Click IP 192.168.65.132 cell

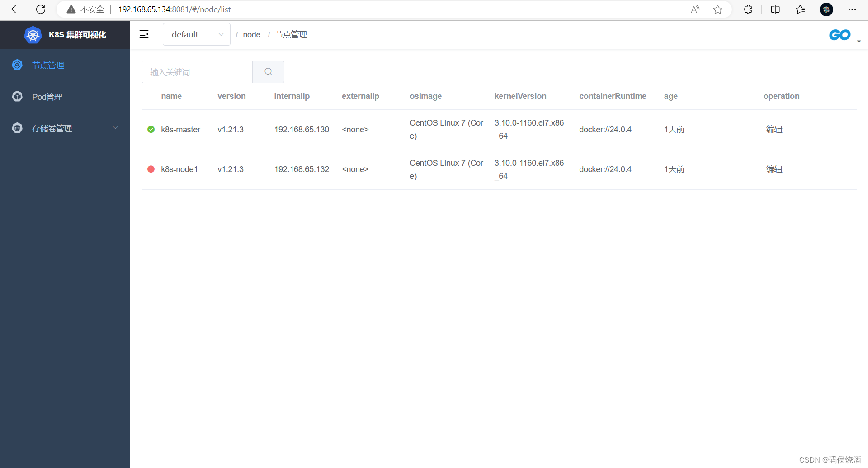coord(302,169)
